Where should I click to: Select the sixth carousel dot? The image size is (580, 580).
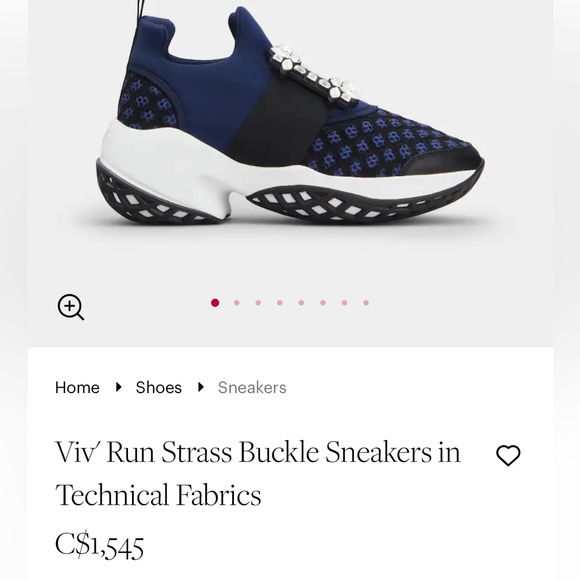point(323,303)
